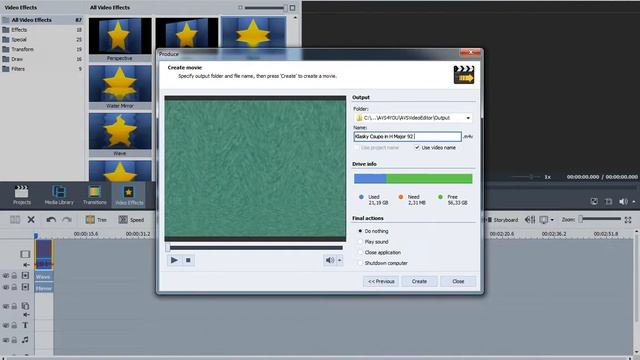This screenshot has height=360, width=640.
Task: Click the preview seek bar in Produce dialog
Action: 254,247
